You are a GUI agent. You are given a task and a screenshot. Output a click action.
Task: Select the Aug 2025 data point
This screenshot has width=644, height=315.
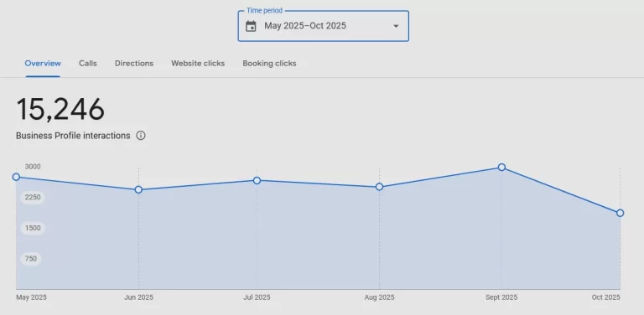click(380, 187)
